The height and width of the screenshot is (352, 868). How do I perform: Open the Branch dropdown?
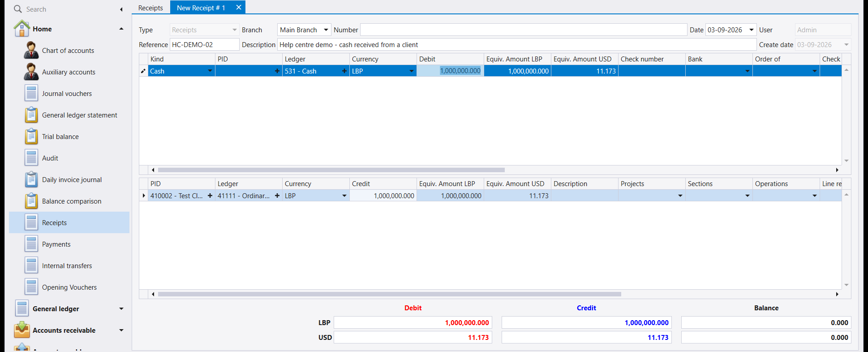[326, 30]
